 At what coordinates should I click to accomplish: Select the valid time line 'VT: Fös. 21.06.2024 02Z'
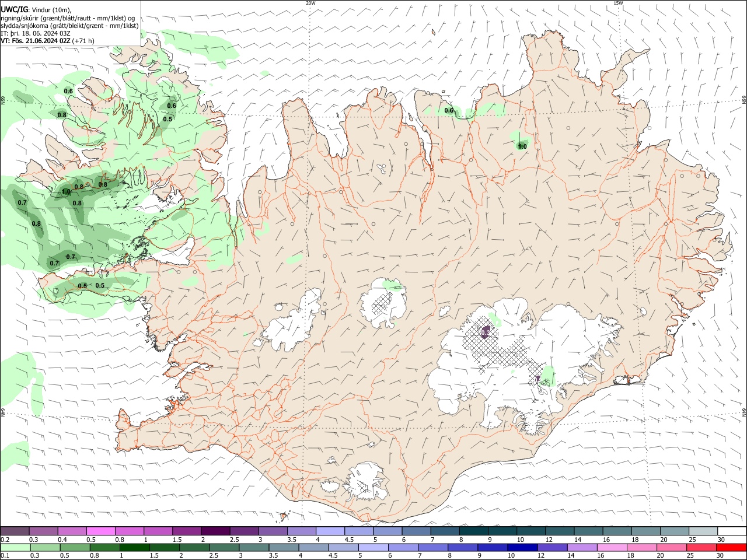36,41
